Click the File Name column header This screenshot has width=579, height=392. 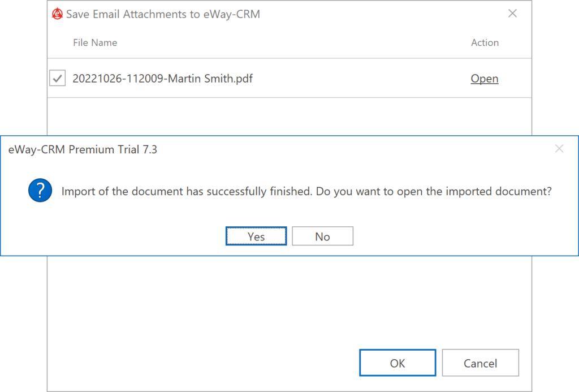point(95,42)
